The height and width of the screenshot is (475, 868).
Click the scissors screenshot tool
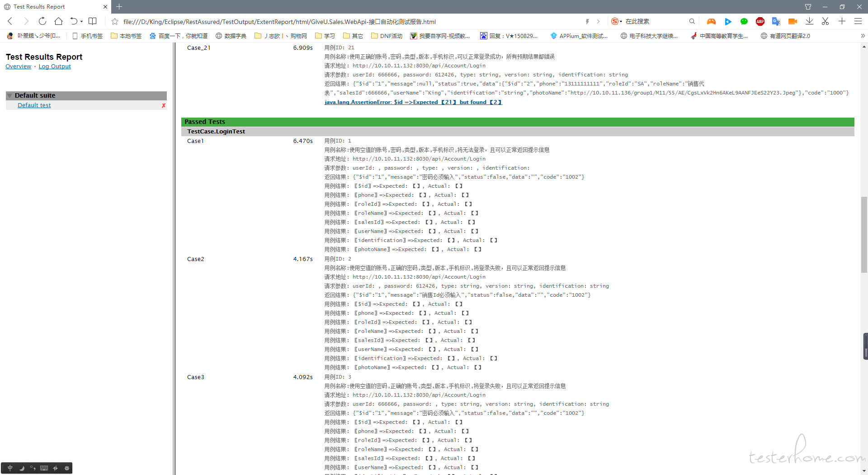tap(825, 21)
